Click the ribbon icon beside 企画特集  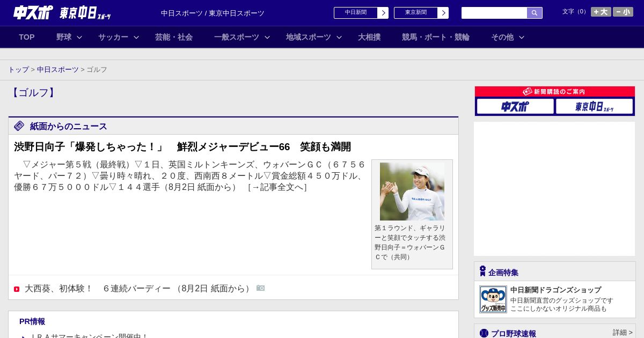click(x=482, y=271)
